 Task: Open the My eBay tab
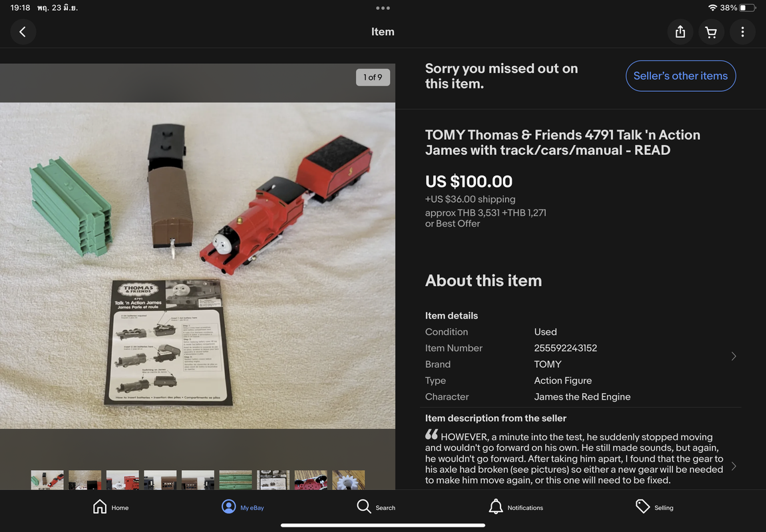pyautogui.click(x=243, y=507)
